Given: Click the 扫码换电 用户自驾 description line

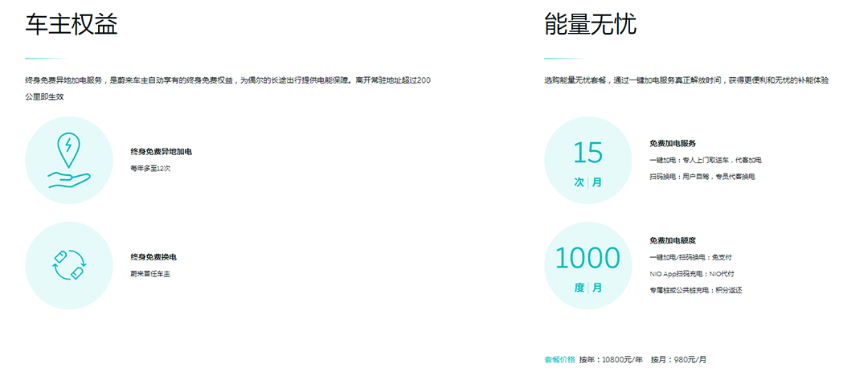Looking at the screenshot, I should [x=702, y=176].
